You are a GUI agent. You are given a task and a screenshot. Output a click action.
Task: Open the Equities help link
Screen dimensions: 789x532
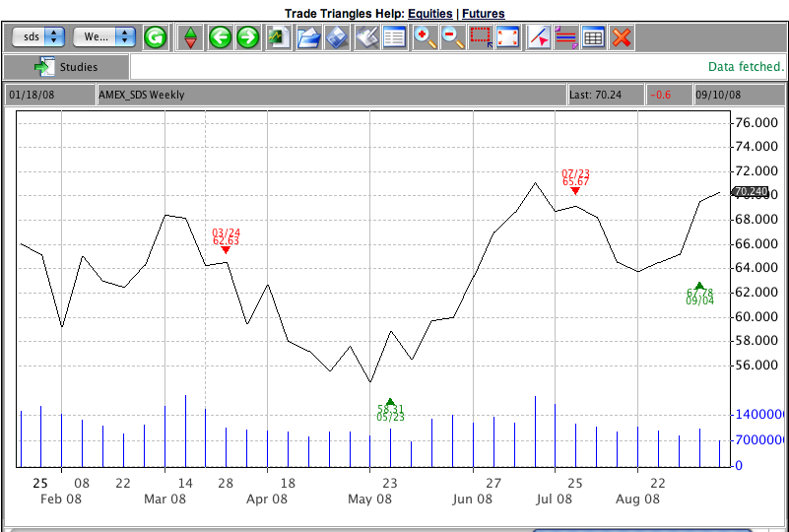(x=430, y=14)
